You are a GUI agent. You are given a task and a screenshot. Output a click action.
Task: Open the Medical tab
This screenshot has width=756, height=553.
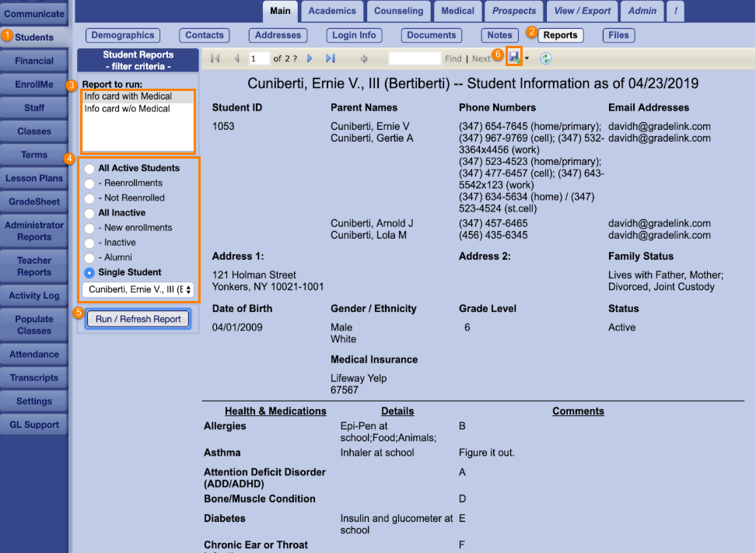tap(457, 11)
